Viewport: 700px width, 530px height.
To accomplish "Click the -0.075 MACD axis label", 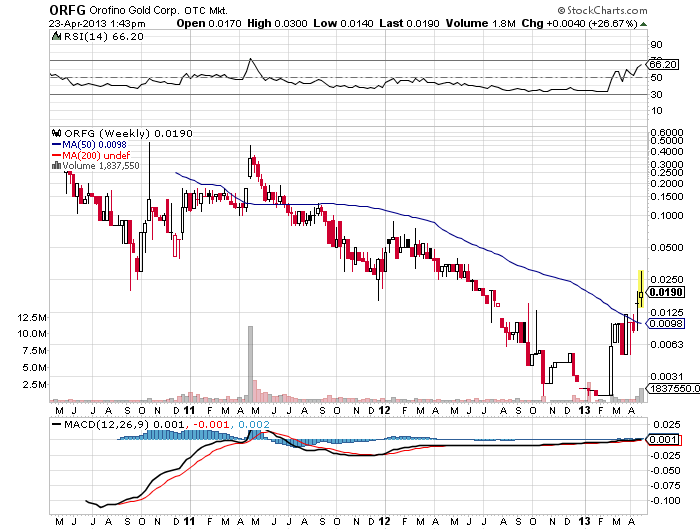I will click(x=665, y=485).
